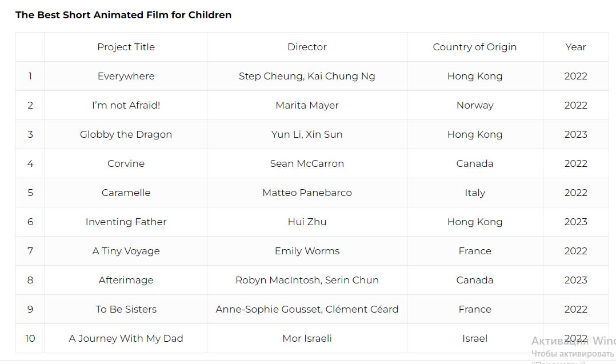Select director 'Sean McCarron' cell
This screenshot has width=616, height=364.
307,163
